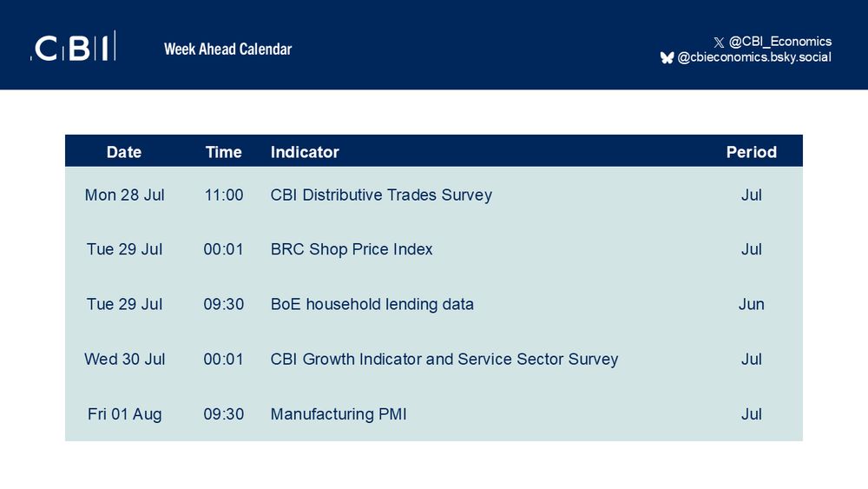
Task: Select the Date column header
Action: pos(124,152)
